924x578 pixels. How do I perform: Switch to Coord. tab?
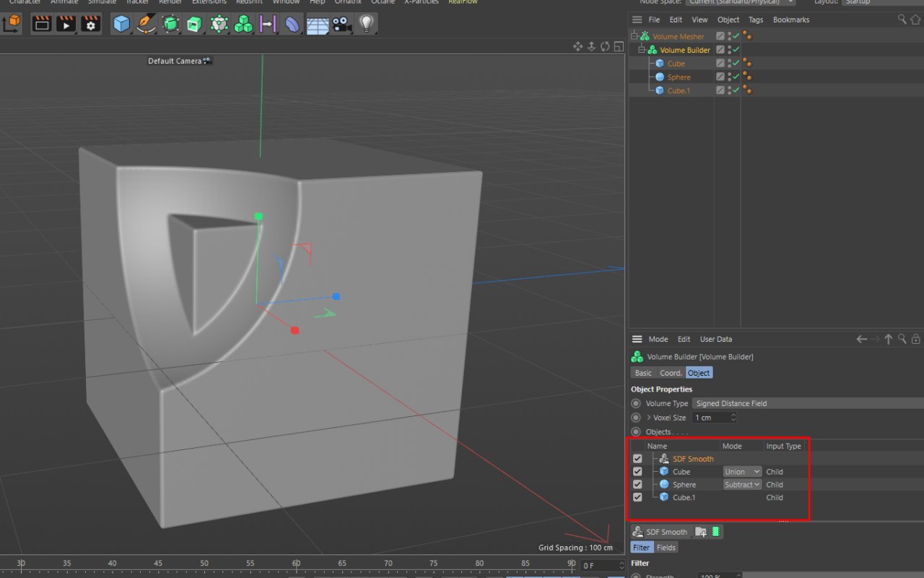(671, 373)
